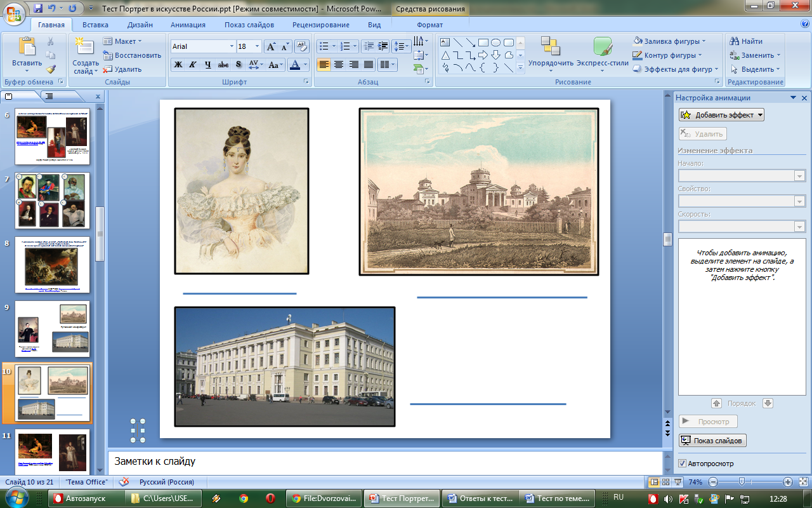This screenshot has height=508, width=812.
Task: Select slide 8 thumbnail
Action: pos(52,265)
